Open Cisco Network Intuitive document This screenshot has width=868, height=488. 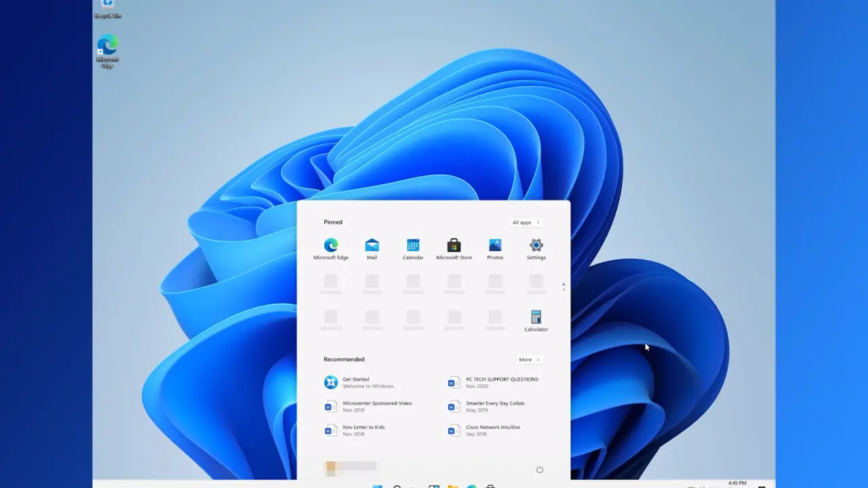coord(492,430)
